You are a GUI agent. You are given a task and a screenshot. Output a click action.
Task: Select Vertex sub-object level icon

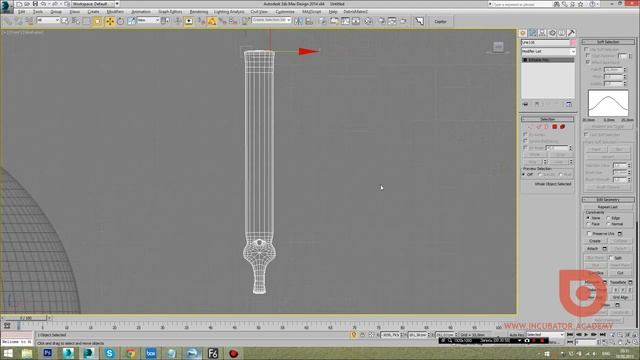coord(531,127)
